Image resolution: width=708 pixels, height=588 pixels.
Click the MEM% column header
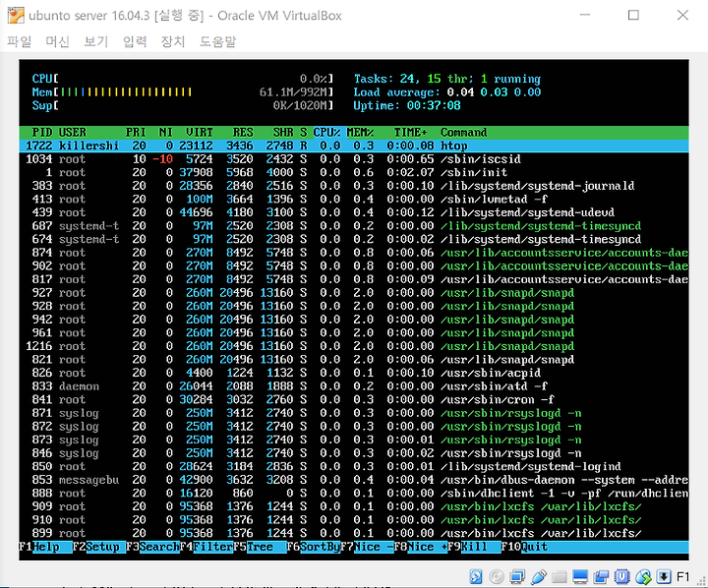(x=360, y=133)
